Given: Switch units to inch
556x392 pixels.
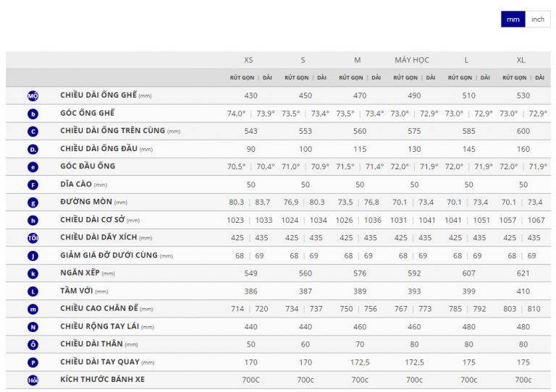Looking at the screenshot, I should click(538, 19).
